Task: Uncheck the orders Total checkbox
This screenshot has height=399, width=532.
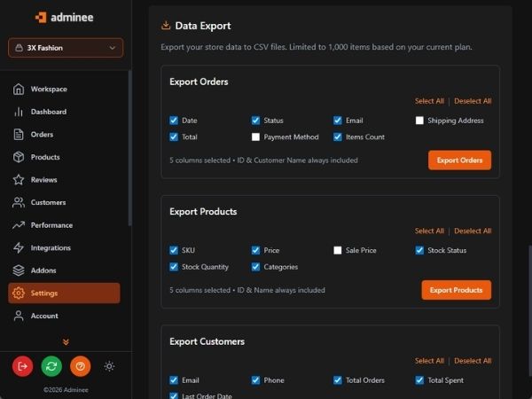Action: [x=174, y=137]
